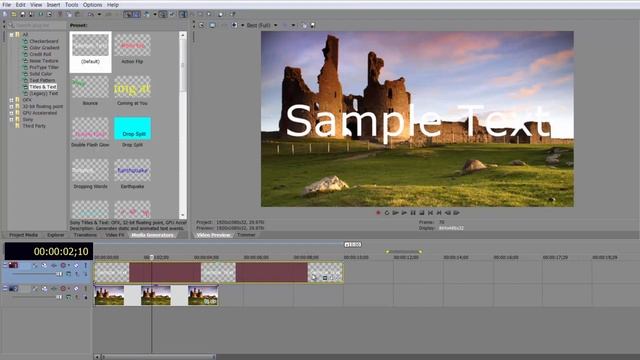Image resolution: width=640 pixels, height=360 pixels.
Task: Switch to the Trimmer tab
Action: [246, 235]
